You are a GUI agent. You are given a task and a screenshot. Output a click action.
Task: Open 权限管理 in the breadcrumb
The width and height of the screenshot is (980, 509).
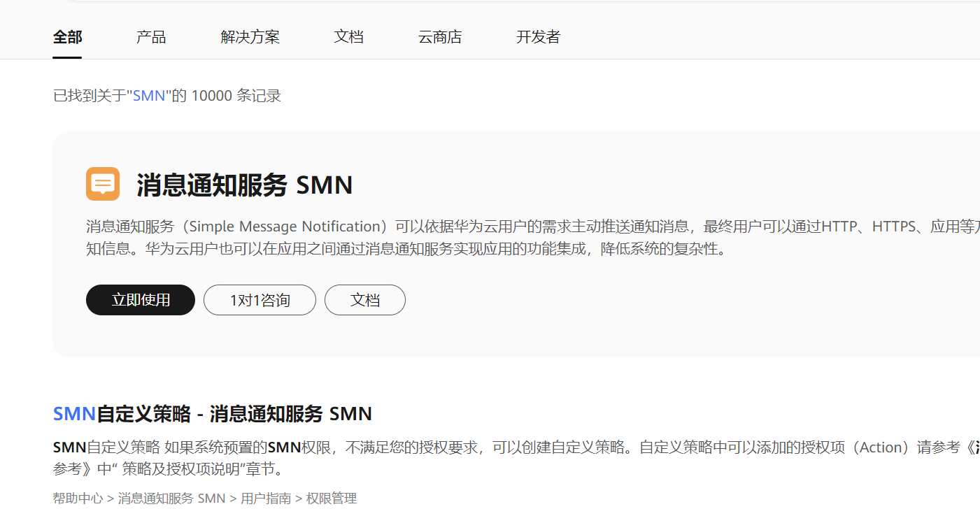pyautogui.click(x=334, y=498)
